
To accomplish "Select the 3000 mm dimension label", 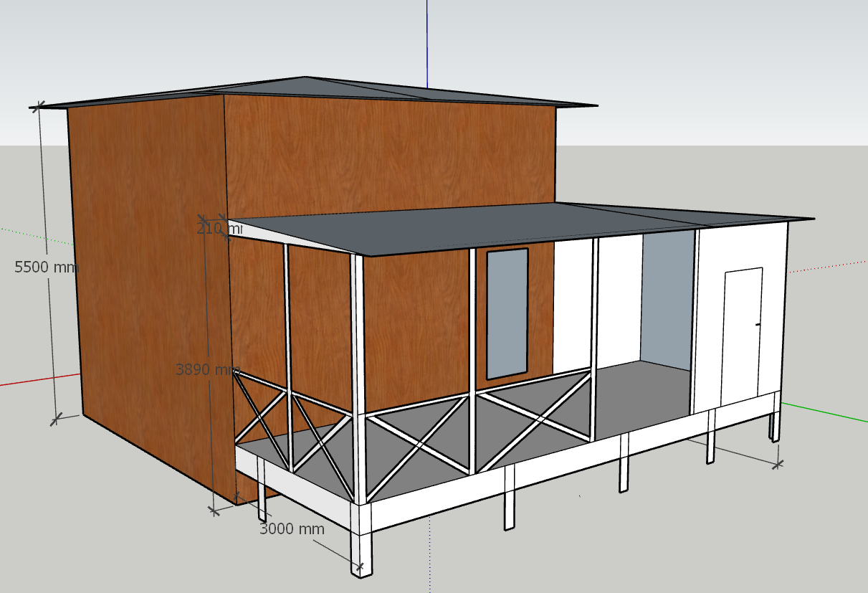I will click(x=292, y=529).
